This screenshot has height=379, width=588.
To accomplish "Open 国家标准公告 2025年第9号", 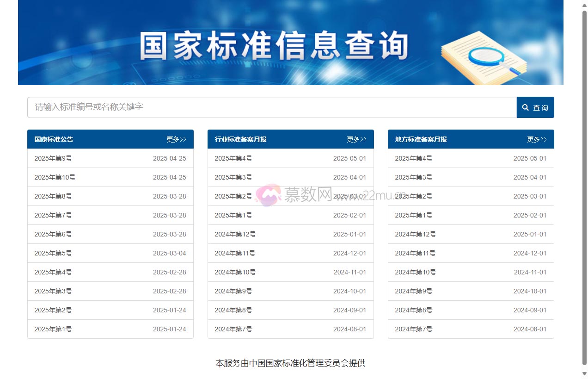I will (53, 158).
